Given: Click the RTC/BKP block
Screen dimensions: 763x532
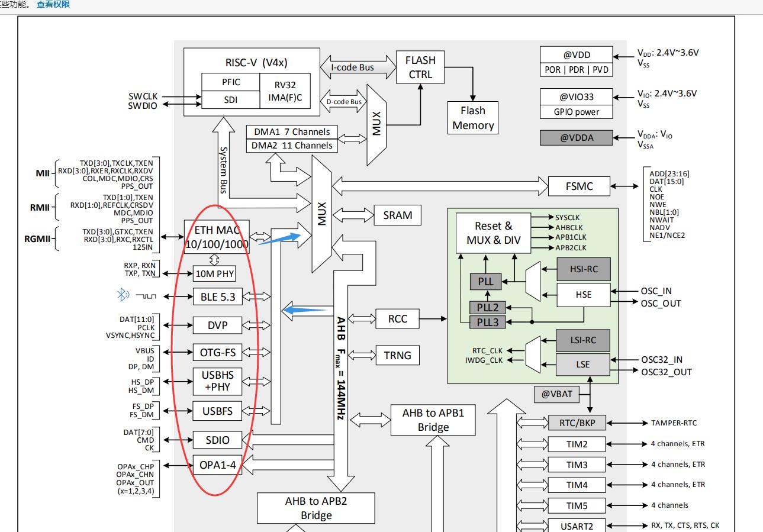Looking at the screenshot, I should (577, 423).
